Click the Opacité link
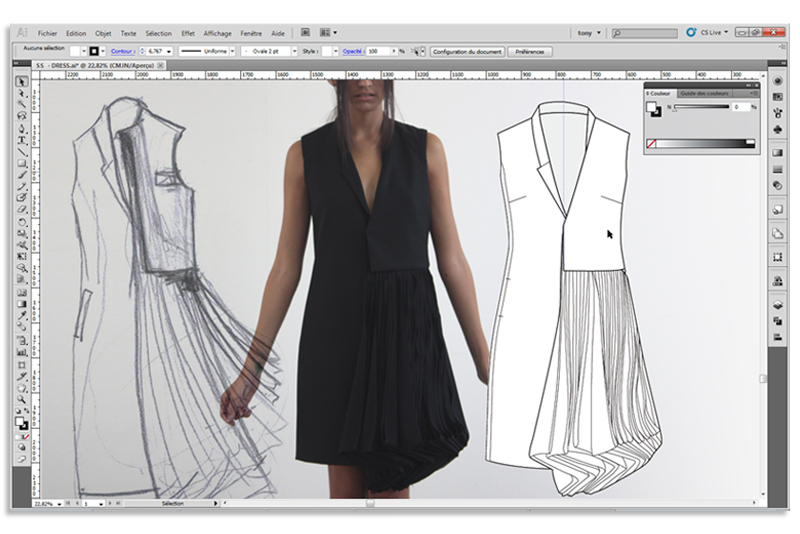The image size is (800, 534). 353,52
